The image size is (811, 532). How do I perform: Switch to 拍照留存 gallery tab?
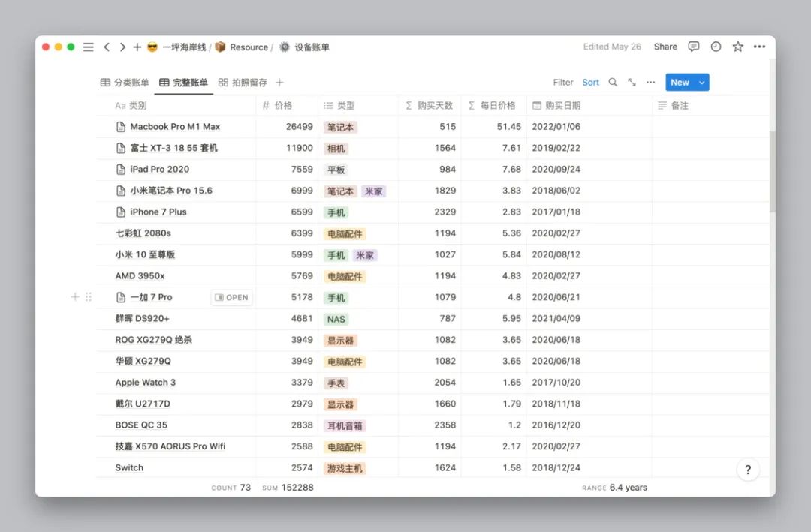point(243,83)
